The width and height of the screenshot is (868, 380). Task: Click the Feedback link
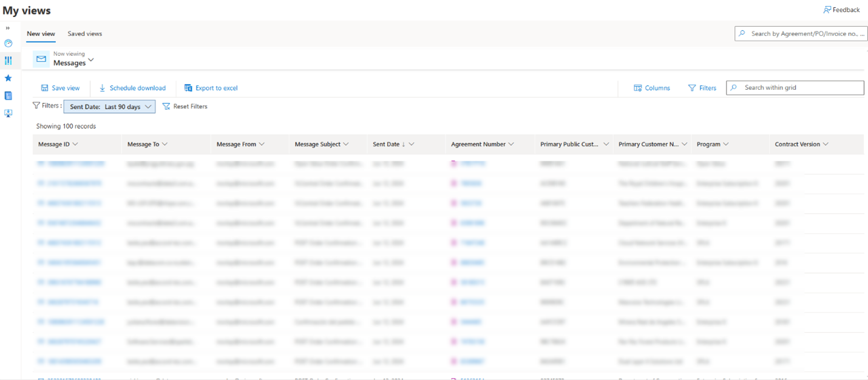(841, 10)
